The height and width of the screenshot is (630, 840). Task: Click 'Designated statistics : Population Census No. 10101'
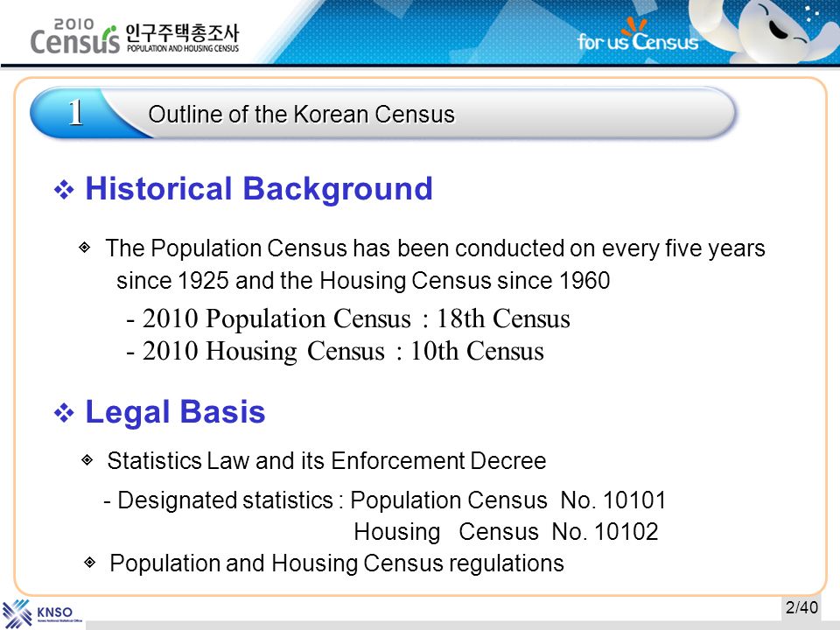(385, 500)
